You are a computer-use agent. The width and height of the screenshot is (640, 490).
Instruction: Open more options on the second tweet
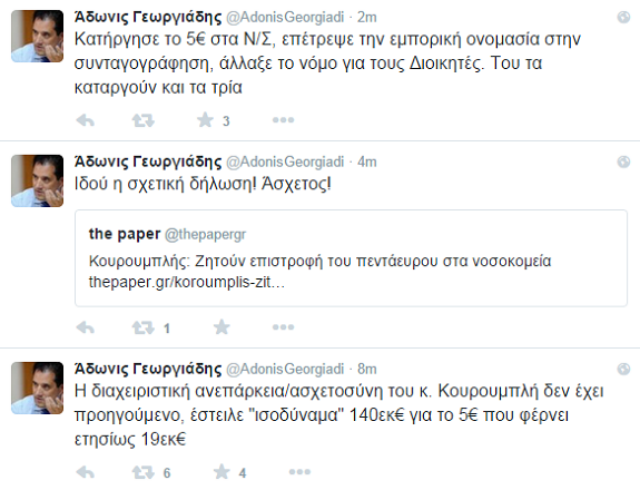coord(283,327)
